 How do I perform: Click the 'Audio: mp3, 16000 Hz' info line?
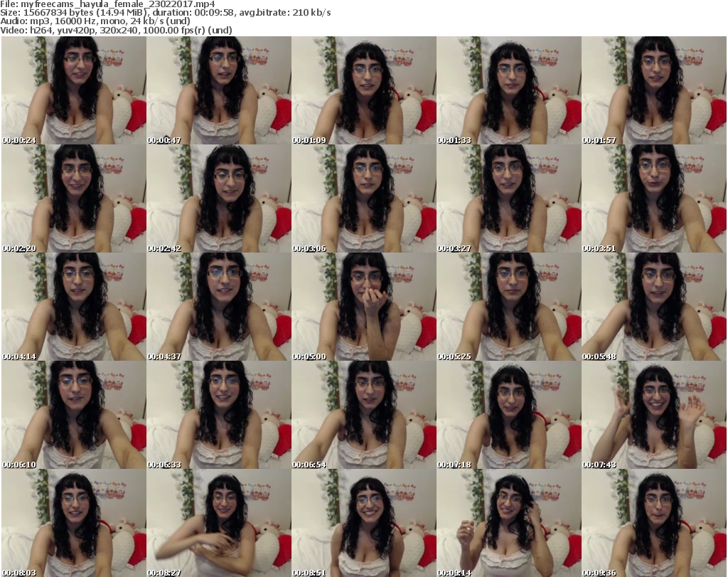pyautogui.click(x=95, y=21)
